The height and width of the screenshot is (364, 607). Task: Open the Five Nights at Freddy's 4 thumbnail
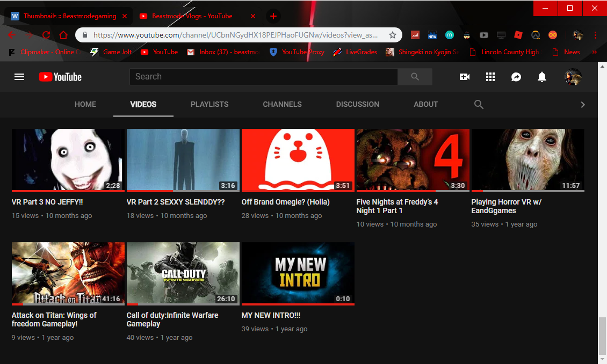(x=413, y=160)
